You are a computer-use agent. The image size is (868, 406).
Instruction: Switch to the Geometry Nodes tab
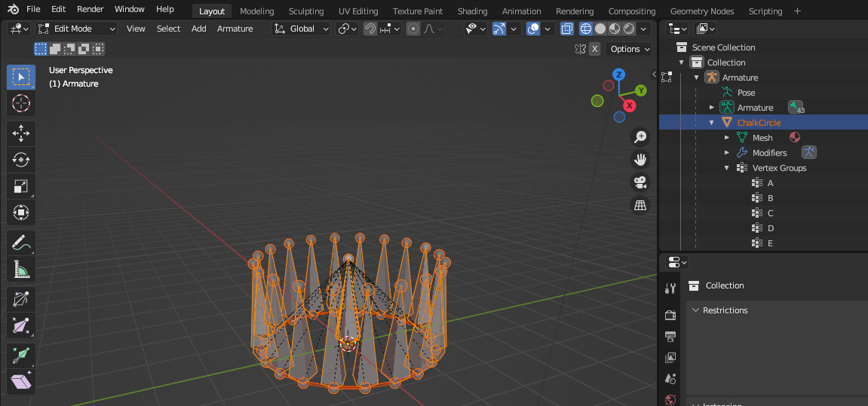coord(702,11)
